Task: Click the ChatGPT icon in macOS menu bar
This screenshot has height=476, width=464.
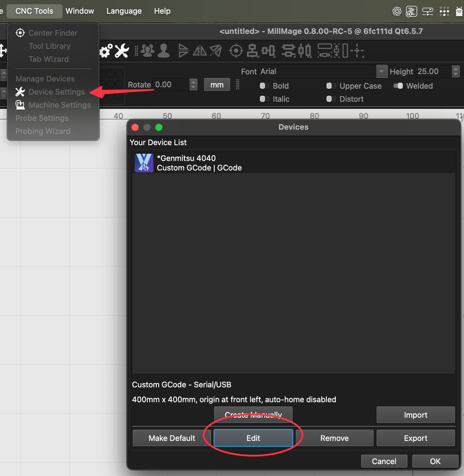Action: (397, 11)
